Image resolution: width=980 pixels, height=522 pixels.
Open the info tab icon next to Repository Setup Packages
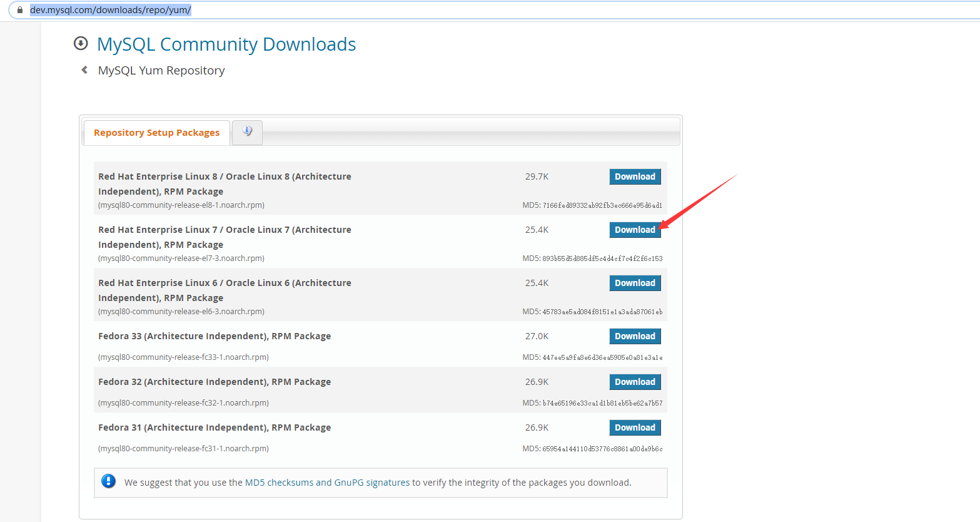pyautogui.click(x=247, y=132)
